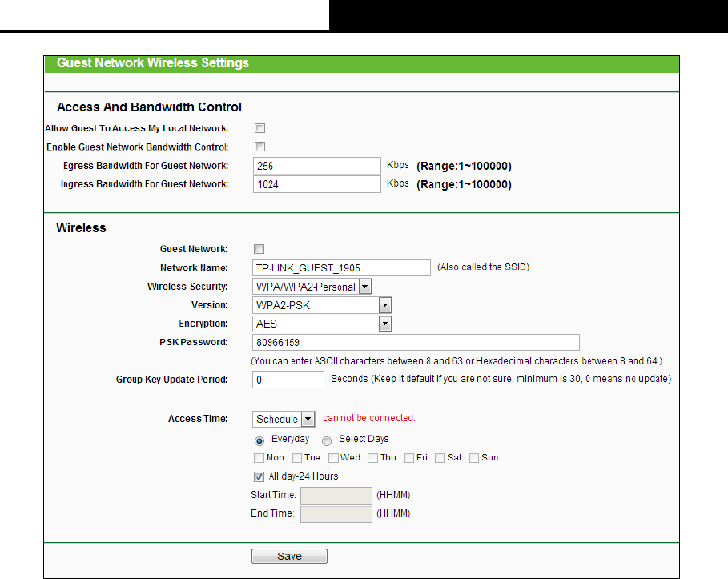The height and width of the screenshot is (579, 728).
Task: Open the Encryption AES dropdown
Action: click(x=322, y=324)
